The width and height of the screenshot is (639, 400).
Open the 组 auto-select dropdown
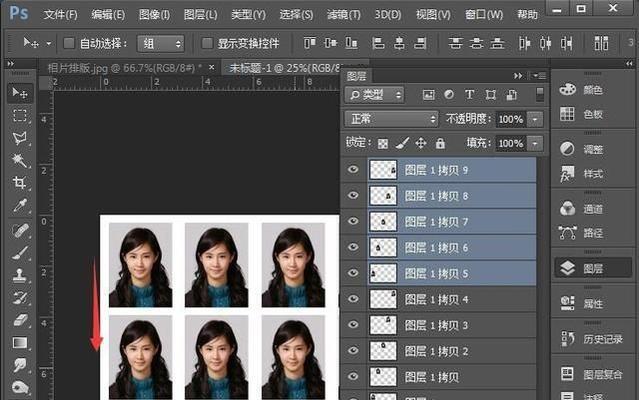[x=161, y=43]
